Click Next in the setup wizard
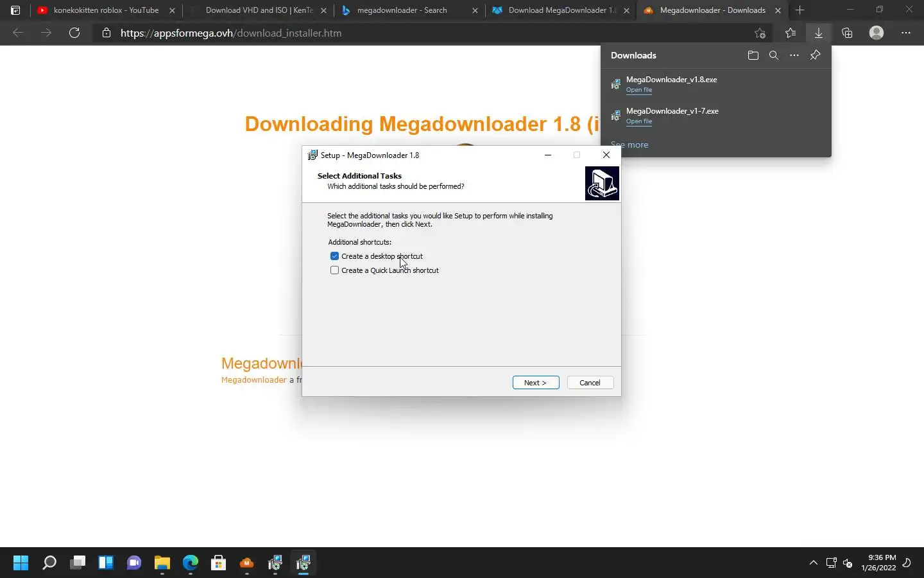This screenshot has width=924, height=578. (536, 383)
